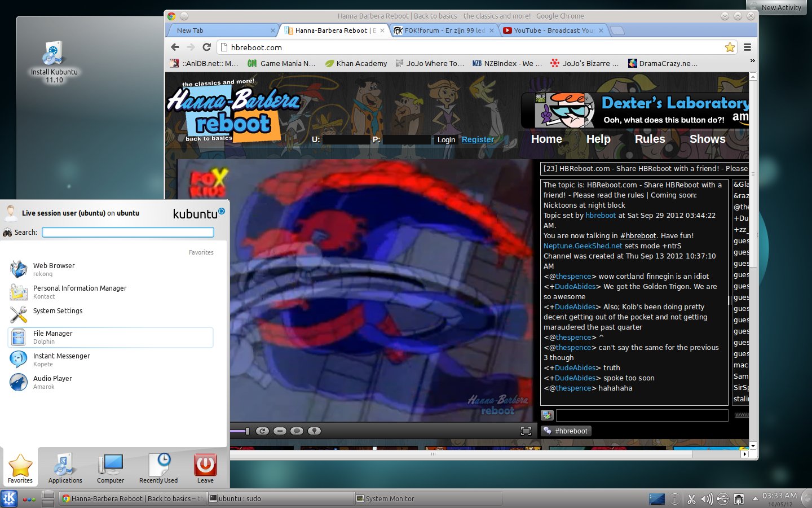Open the Home site menu item
Image resolution: width=812 pixels, height=508 pixels.
pos(546,139)
